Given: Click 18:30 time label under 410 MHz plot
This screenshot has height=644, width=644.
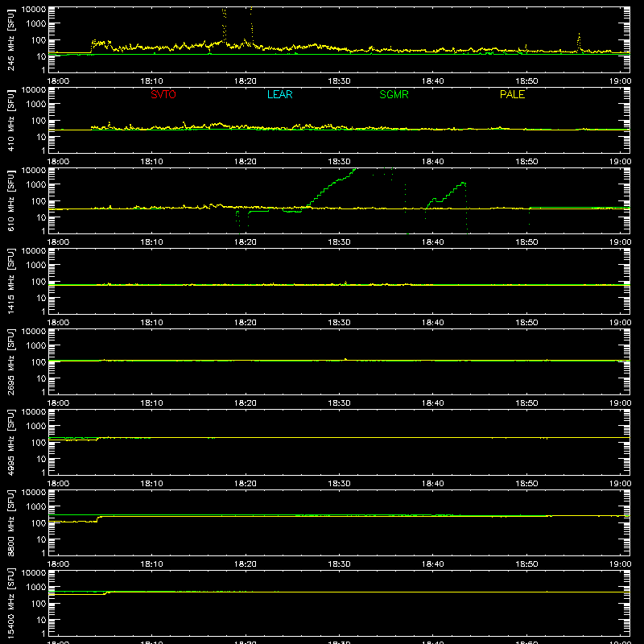Looking at the screenshot, I should pos(339,162).
